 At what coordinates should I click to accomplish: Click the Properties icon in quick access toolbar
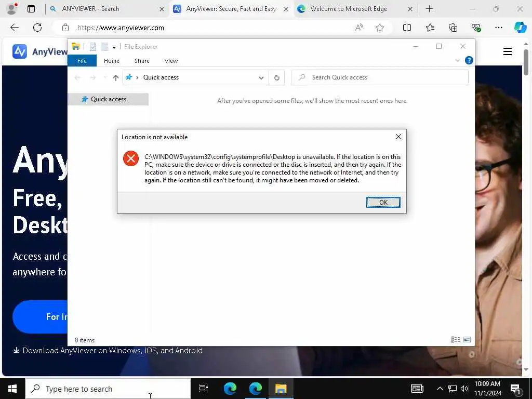click(93, 46)
